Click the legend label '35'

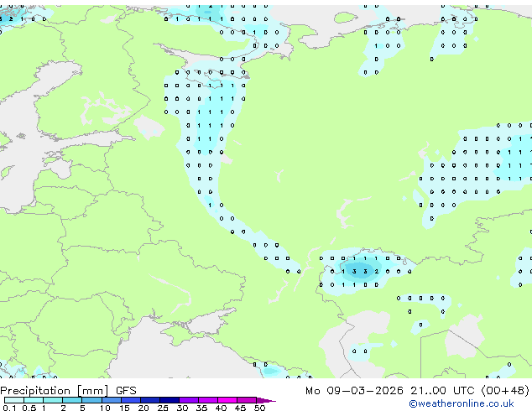(201, 408)
